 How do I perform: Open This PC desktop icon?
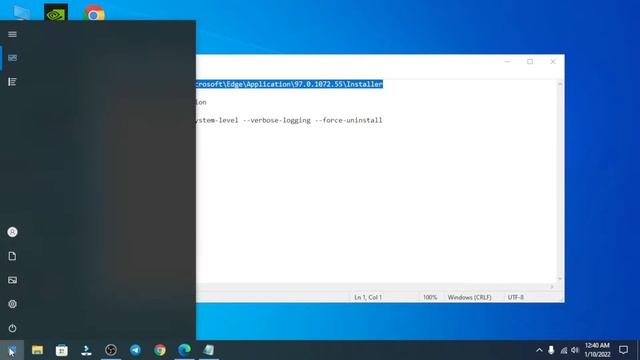(x=21, y=13)
